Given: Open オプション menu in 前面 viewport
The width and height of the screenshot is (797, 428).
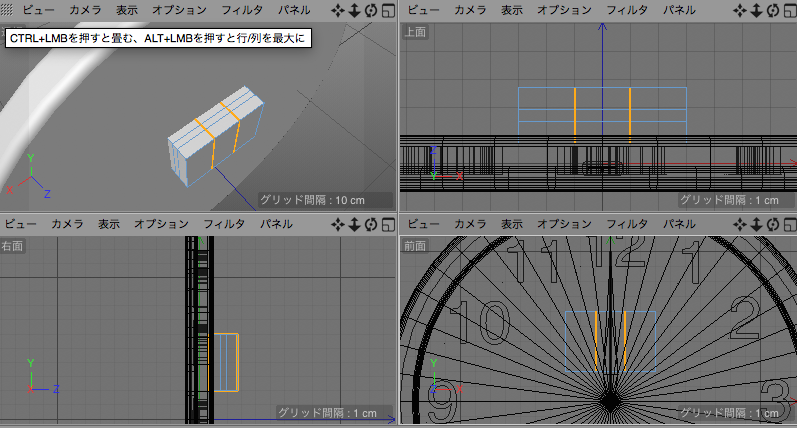Looking at the screenshot, I should (564, 224).
